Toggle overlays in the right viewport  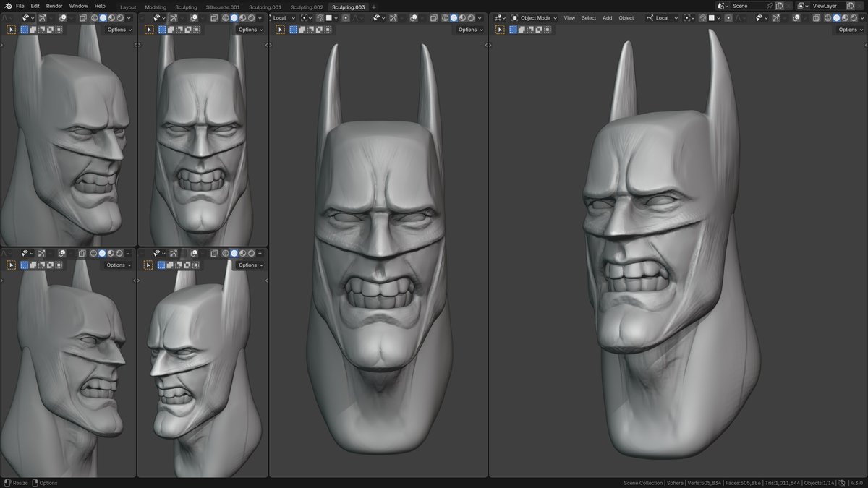click(796, 18)
